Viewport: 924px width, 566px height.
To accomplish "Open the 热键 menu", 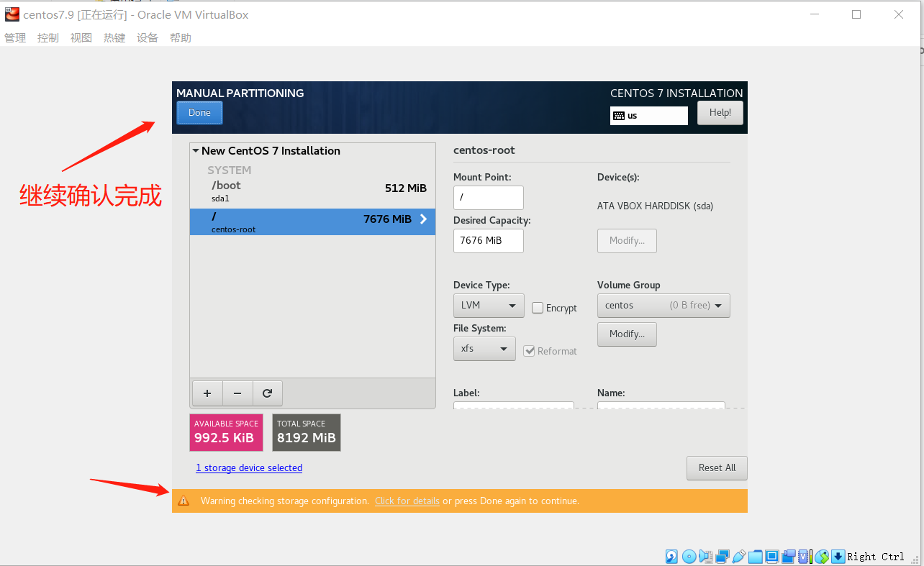I will [x=114, y=38].
